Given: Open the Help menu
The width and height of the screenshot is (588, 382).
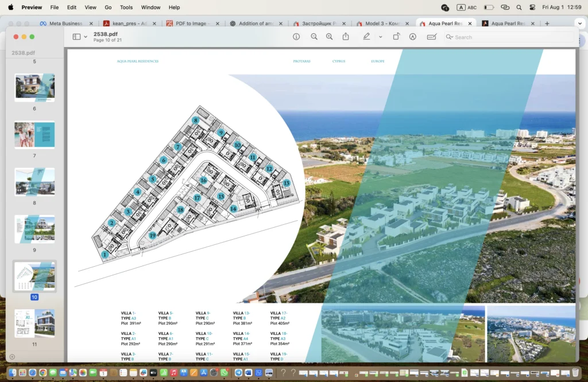Looking at the screenshot, I should pyautogui.click(x=175, y=7).
